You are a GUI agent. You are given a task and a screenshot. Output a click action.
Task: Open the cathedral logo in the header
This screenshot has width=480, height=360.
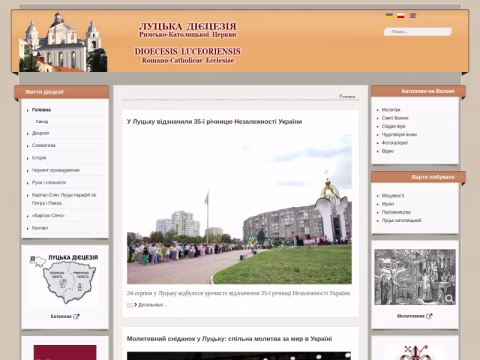63,42
